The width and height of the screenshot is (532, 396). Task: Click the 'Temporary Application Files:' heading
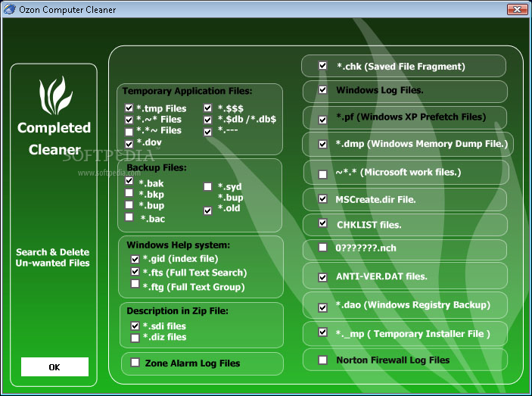pos(187,91)
